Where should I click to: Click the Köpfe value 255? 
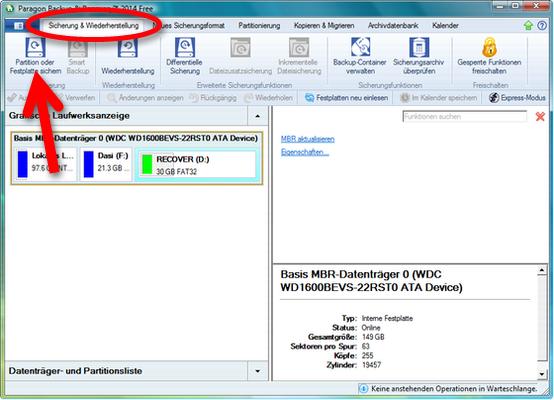coord(367,356)
